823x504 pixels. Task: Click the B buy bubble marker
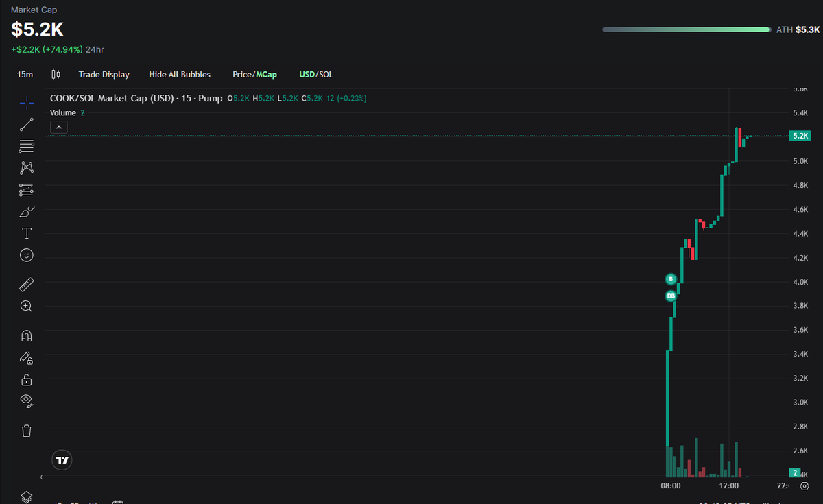click(671, 278)
